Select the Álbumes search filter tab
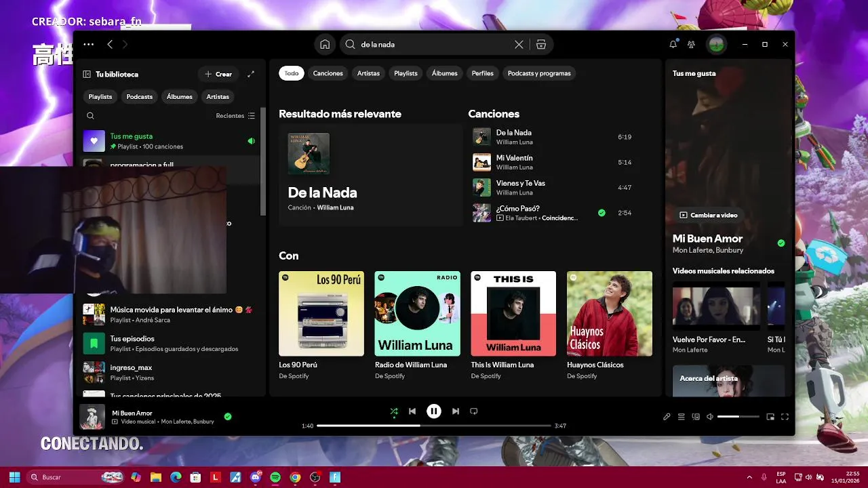Viewport: 868px width, 488px height. [445, 73]
